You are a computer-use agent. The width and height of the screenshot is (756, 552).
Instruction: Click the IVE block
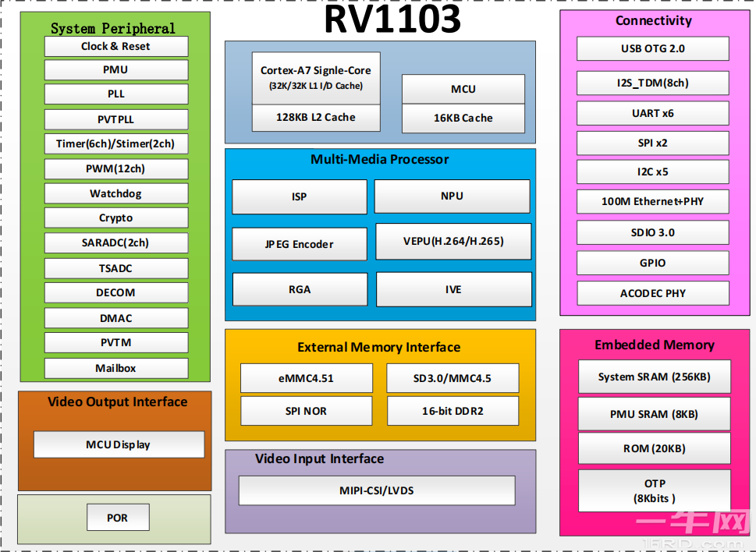[x=452, y=288]
